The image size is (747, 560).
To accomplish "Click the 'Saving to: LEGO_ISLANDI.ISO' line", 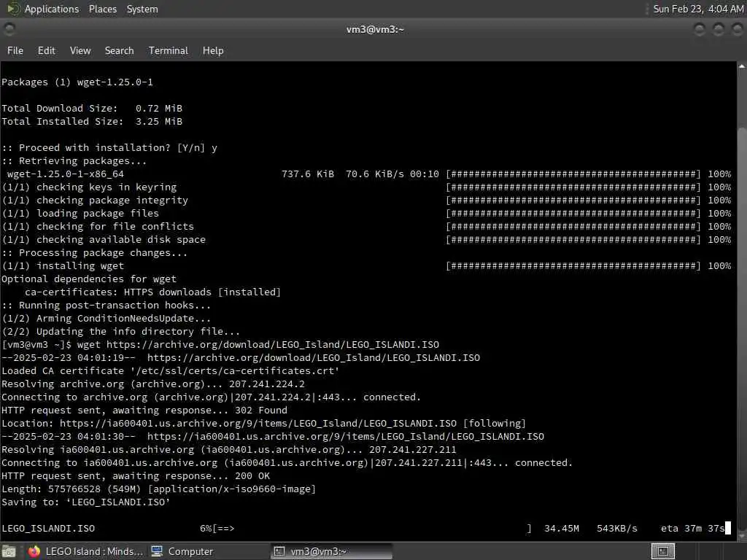I will tap(86, 502).
